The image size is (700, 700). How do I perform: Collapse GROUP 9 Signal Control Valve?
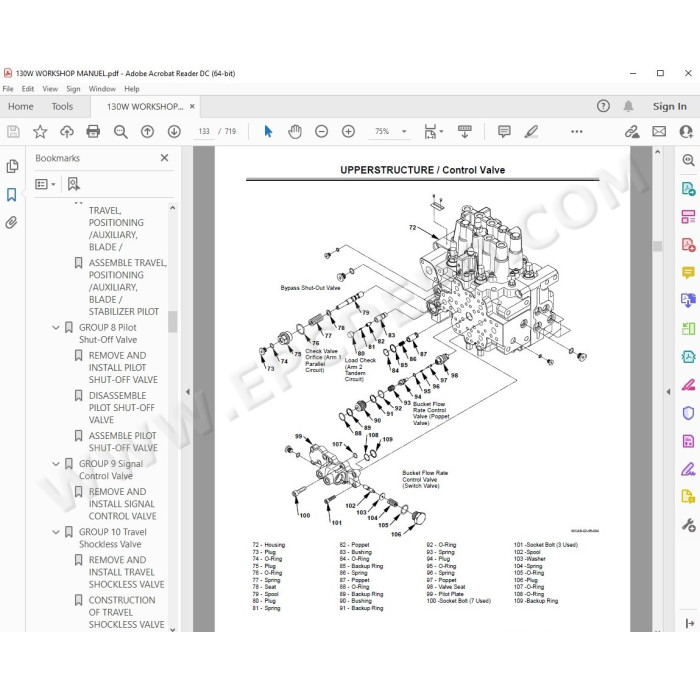pos(56,464)
